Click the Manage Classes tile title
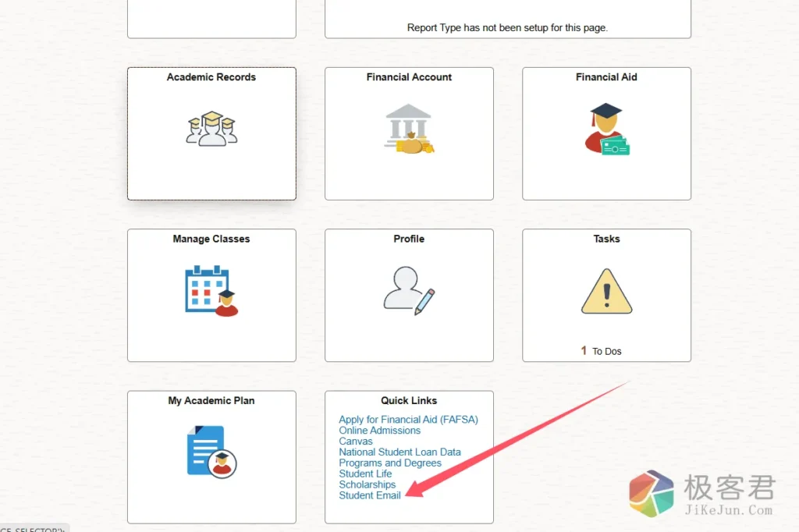799x532 pixels. click(211, 239)
